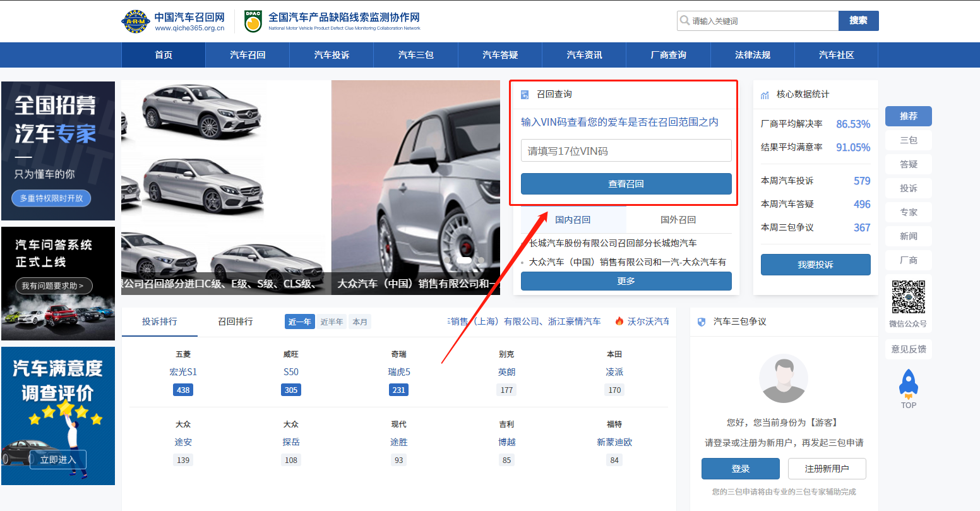Open the 法律法规 navigation menu
The width and height of the screenshot is (980, 511).
pyautogui.click(x=753, y=55)
